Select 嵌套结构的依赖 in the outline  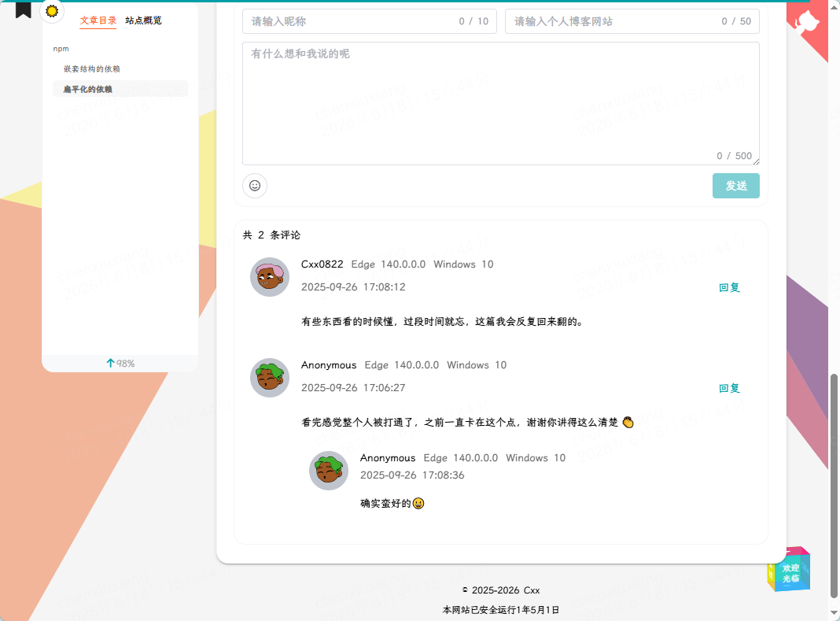pyautogui.click(x=92, y=68)
